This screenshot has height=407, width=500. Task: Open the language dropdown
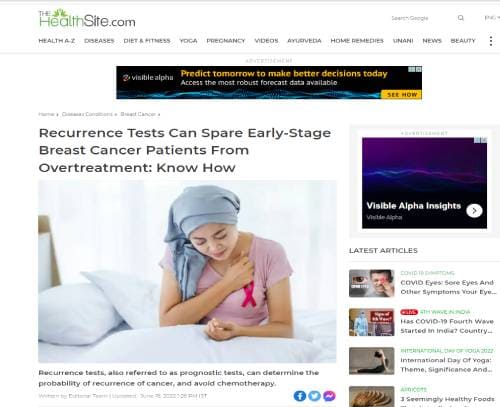click(492, 18)
